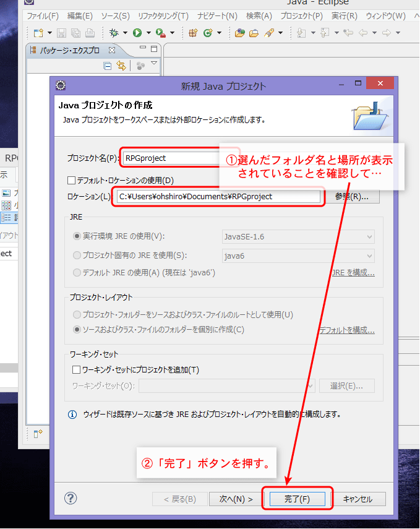The height and width of the screenshot is (529, 420).
Task: Select the パッケージ・エクスプロ tab
Action: tap(69, 51)
